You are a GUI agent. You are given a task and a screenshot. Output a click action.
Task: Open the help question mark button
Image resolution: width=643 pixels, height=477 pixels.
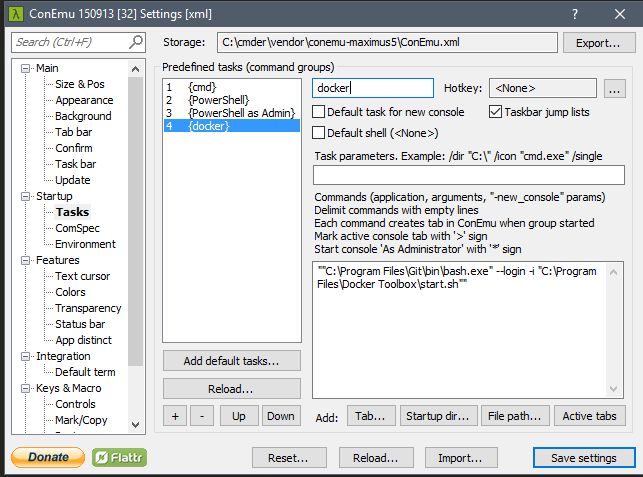coord(575,14)
